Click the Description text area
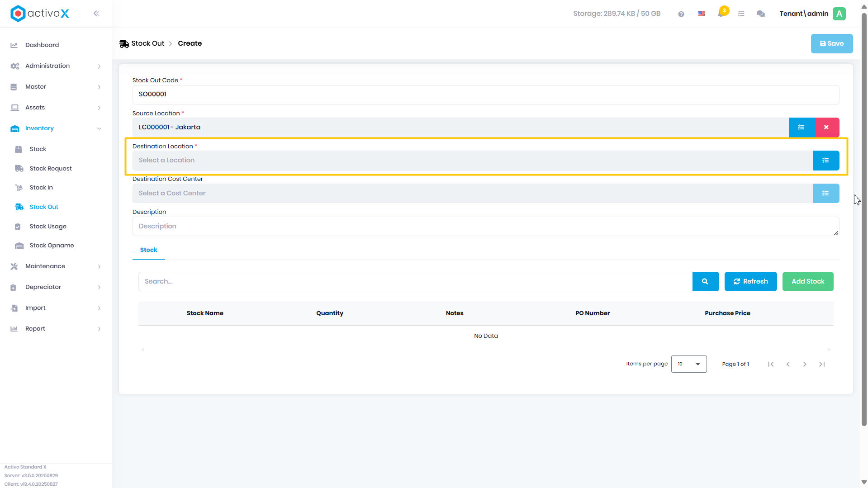Viewport: 868px width, 488px height. [x=486, y=226]
